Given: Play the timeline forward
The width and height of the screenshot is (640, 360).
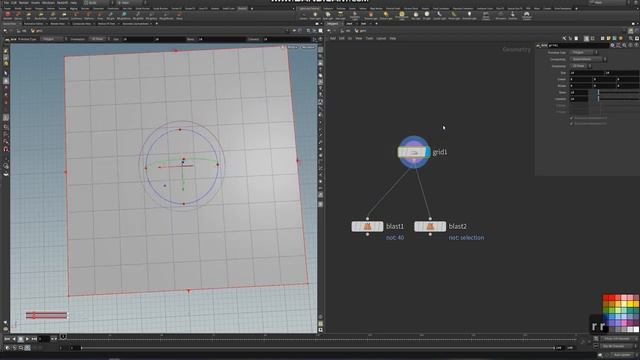Looking at the screenshot, I should coord(27,339).
